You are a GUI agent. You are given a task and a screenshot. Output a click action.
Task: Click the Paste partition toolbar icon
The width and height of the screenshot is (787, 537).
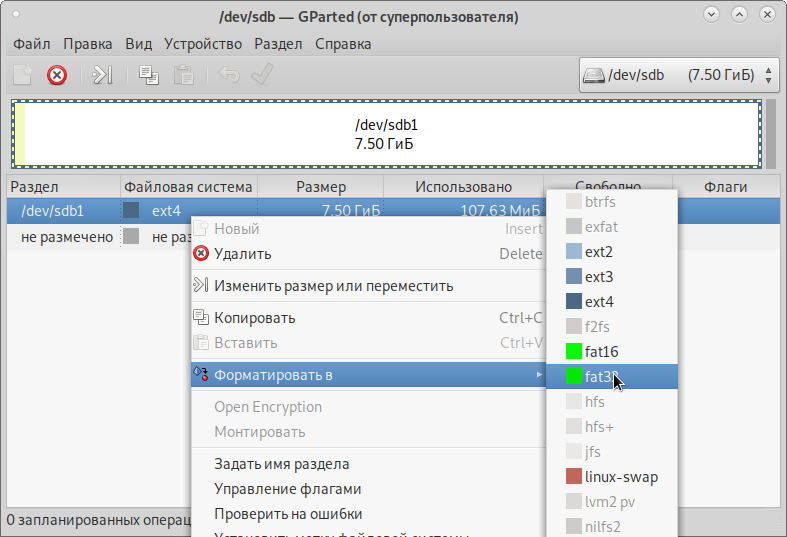pyautogui.click(x=184, y=75)
